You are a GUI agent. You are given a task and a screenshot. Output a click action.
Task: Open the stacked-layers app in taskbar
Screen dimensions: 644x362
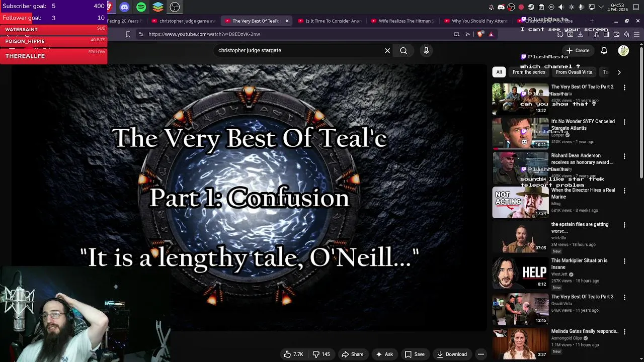(158, 7)
